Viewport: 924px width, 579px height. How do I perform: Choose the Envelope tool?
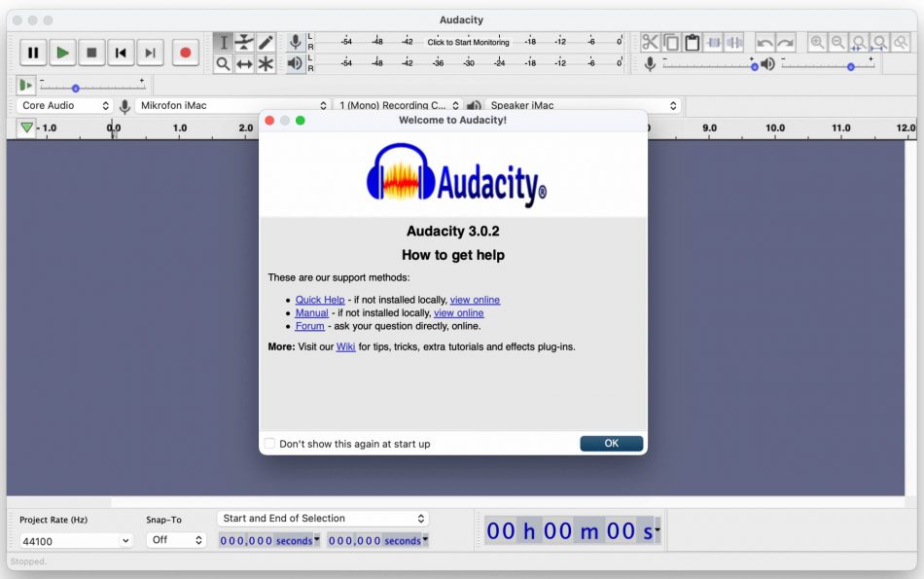pos(244,43)
